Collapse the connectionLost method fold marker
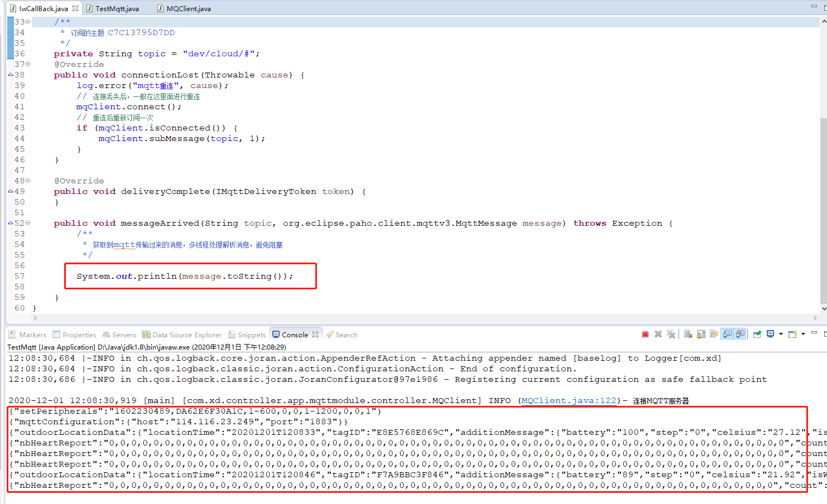 [28, 64]
